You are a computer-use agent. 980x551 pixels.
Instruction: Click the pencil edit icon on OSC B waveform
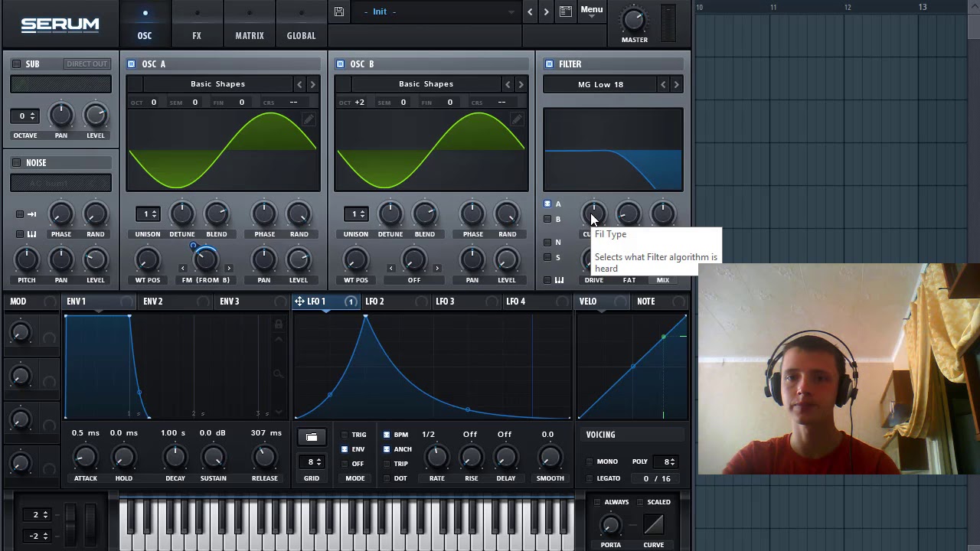[x=517, y=119]
